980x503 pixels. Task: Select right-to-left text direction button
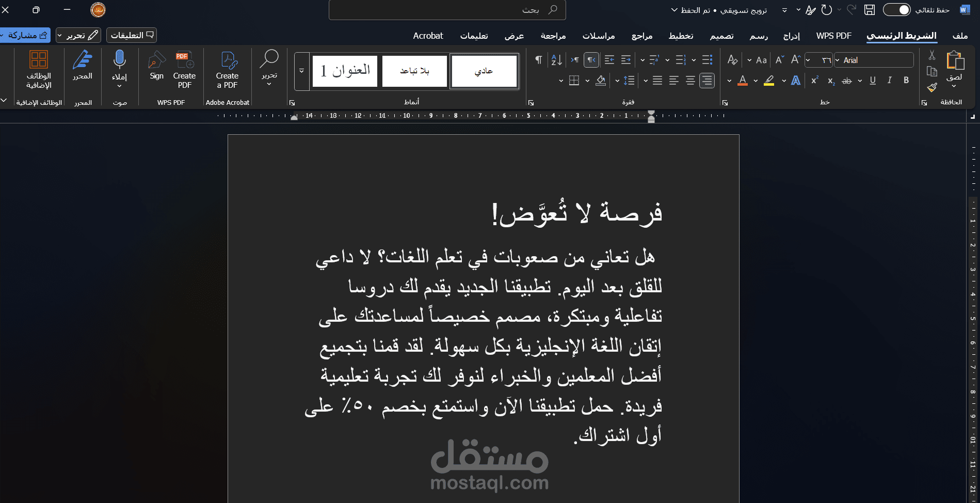[591, 60]
